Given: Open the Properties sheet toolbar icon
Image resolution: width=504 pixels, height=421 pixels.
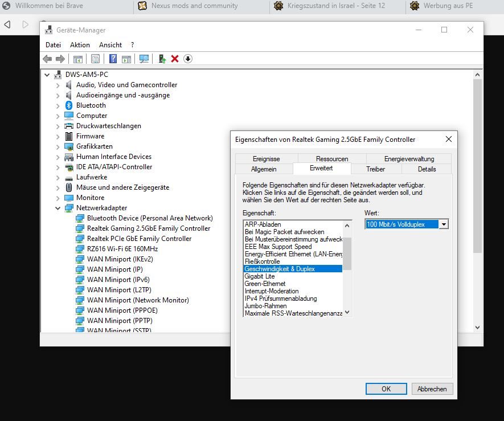Looking at the screenshot, I should click(x=96, y=59).
